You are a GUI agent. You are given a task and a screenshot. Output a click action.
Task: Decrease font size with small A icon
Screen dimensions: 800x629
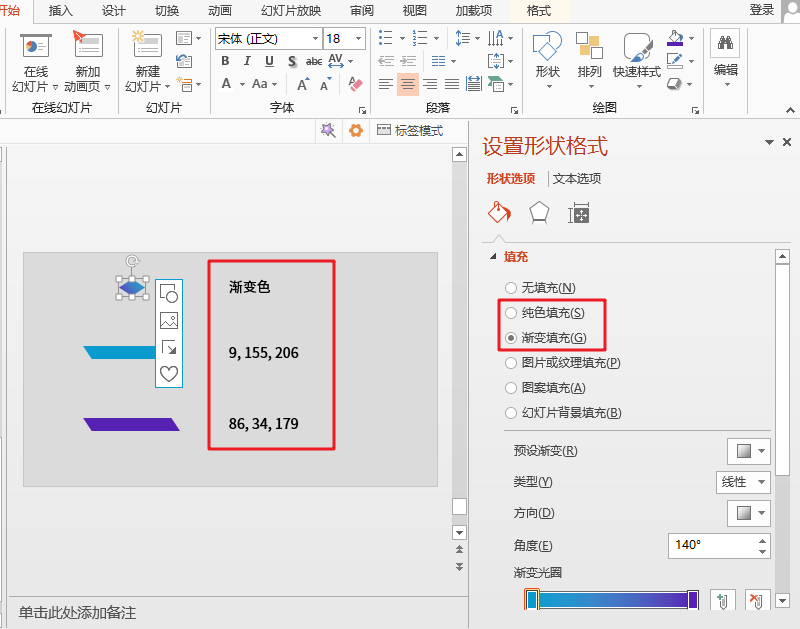(x=325, y=85)
